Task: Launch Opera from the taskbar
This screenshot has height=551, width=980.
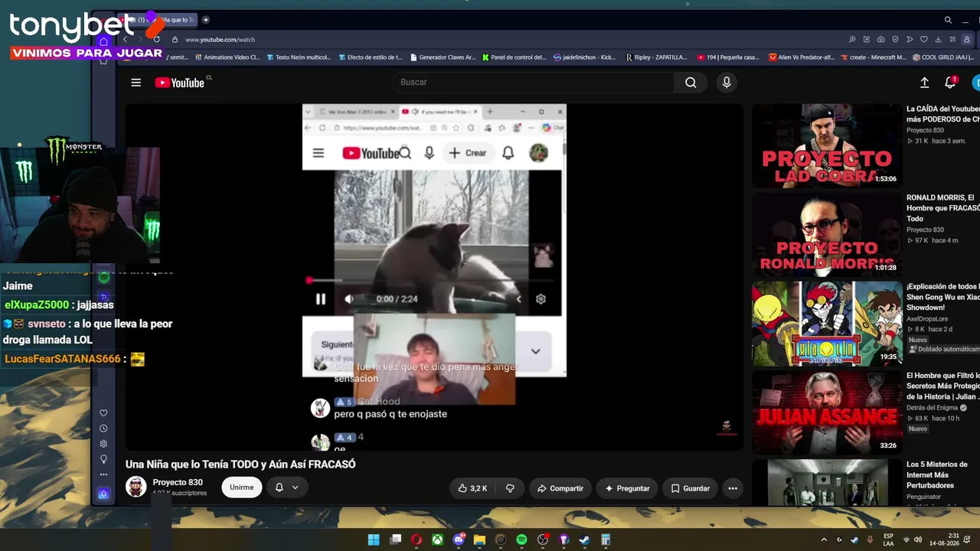Action: tap(416, 540)
